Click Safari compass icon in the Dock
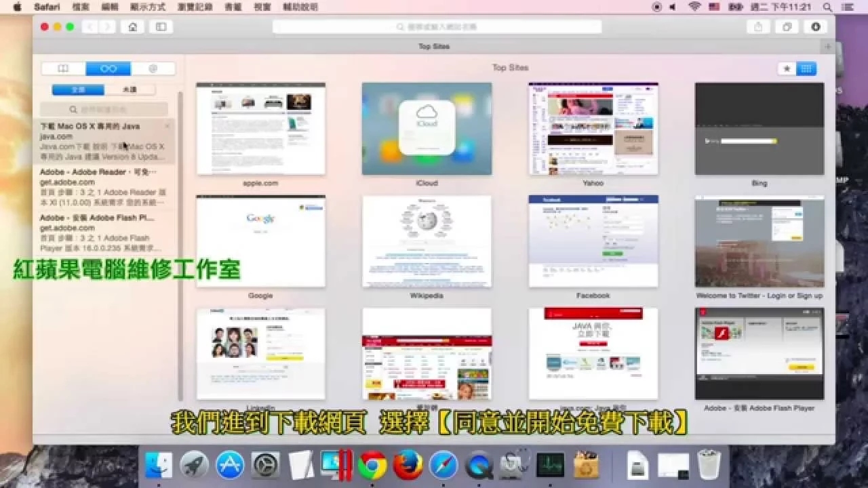Image resolution: width=868 pixels, height=488 pixels. (x=443, y=465)
